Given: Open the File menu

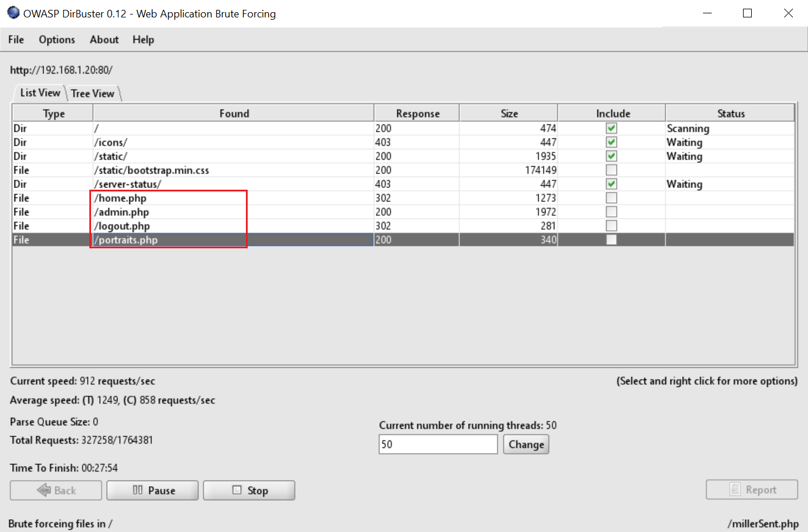Looking at the screenshot, I should 16,39.
